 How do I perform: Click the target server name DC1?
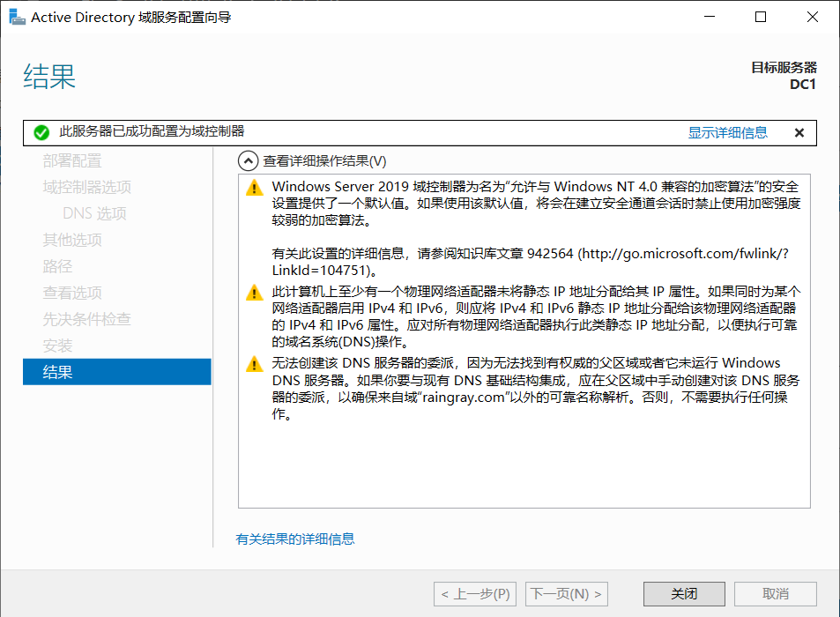pos(802,85)
